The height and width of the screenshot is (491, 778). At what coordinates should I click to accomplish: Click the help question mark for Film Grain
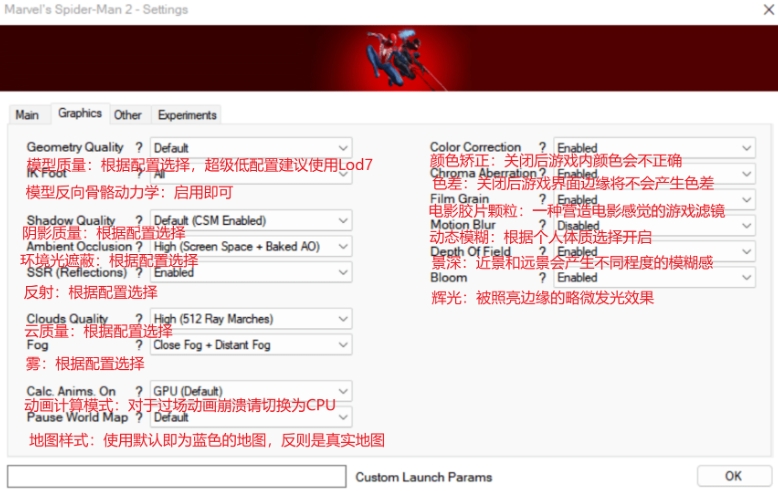[x=542, y=199]
